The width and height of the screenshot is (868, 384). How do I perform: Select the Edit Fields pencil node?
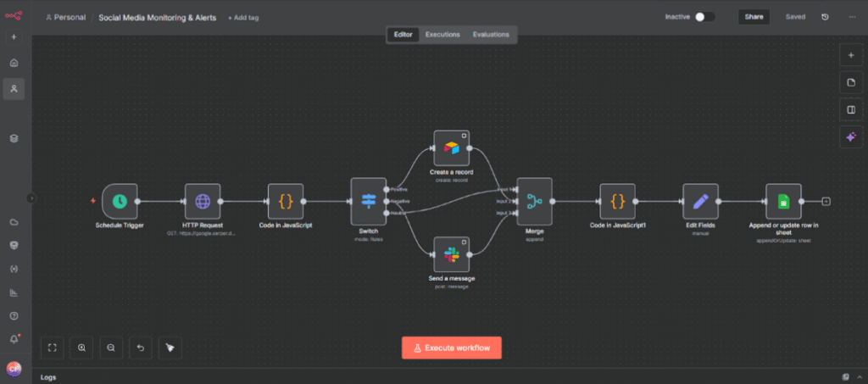coord(700,201)
